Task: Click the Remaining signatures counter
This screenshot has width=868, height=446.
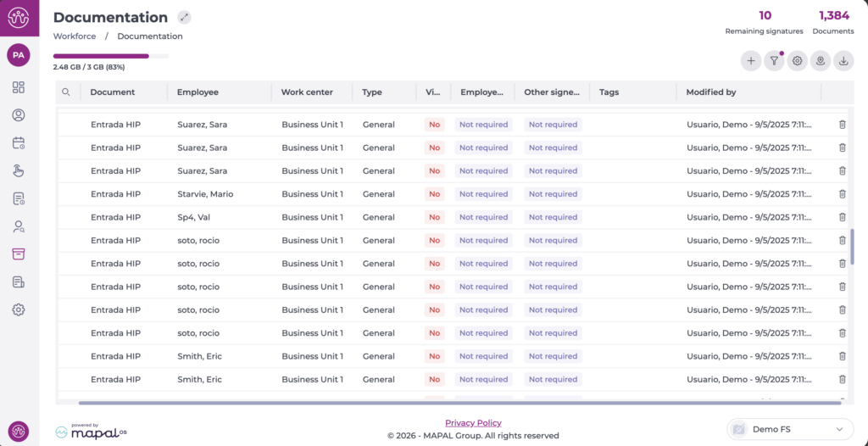Action: [764, 22]
